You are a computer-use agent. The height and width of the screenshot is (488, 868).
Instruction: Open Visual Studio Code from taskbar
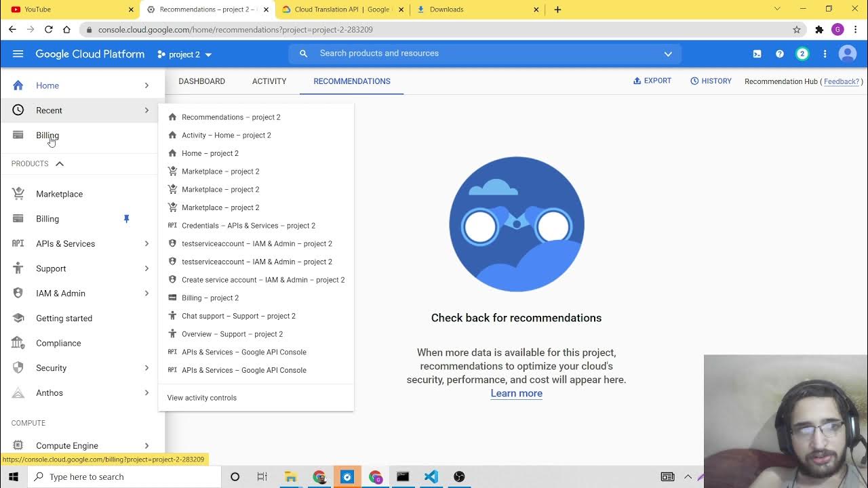point(431,476)
